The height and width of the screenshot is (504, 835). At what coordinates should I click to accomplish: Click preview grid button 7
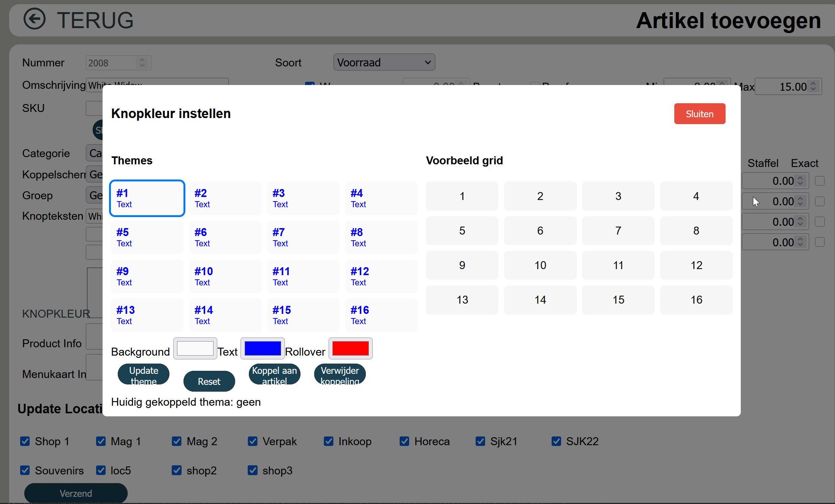click(618, 231)
